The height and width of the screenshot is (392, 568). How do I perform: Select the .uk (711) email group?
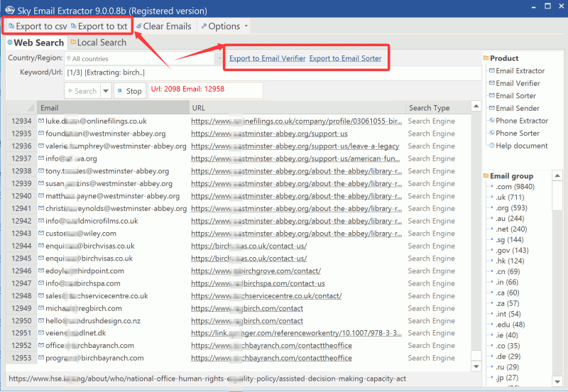click(x=510, y=197)
